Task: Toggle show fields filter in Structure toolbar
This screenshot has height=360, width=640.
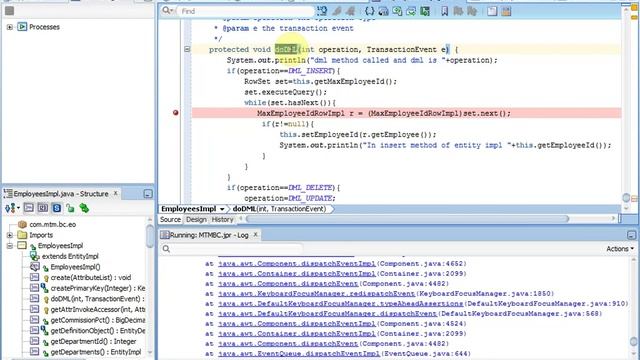Action: (42, 208)
